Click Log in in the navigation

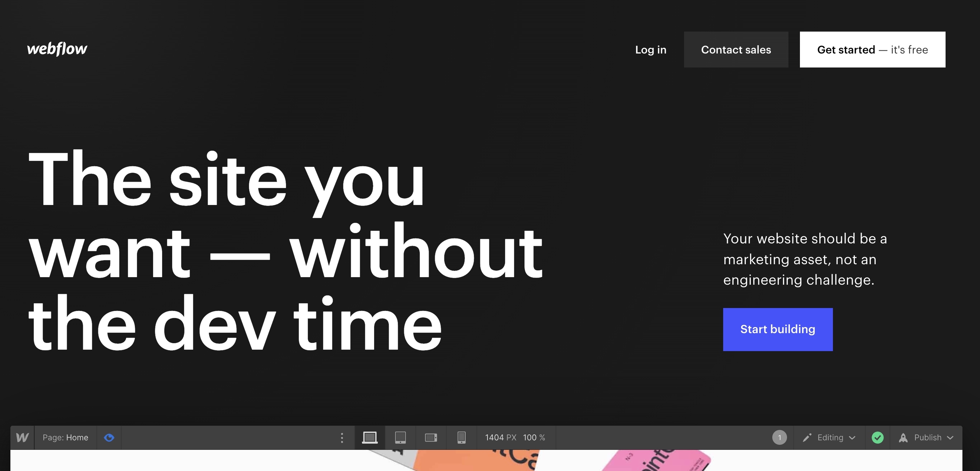[651, 50]
